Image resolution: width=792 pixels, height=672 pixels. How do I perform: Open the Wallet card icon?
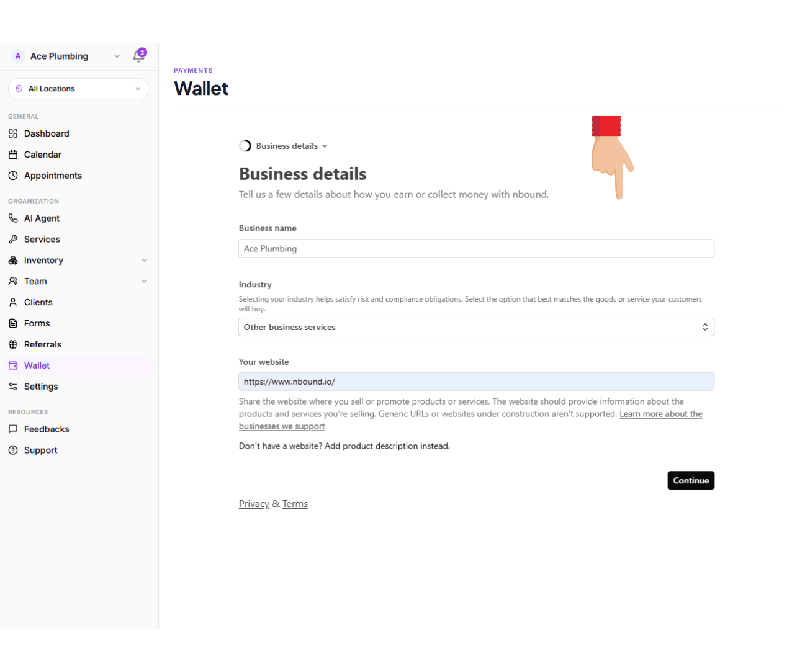[13, 365]
